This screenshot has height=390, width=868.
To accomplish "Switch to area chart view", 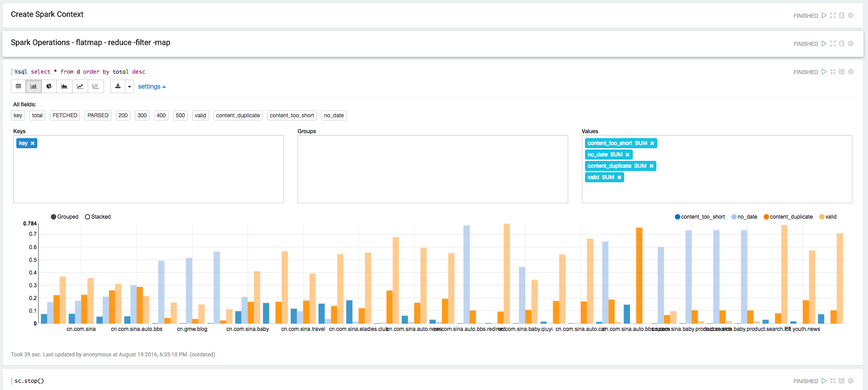I will pos(64,86).
